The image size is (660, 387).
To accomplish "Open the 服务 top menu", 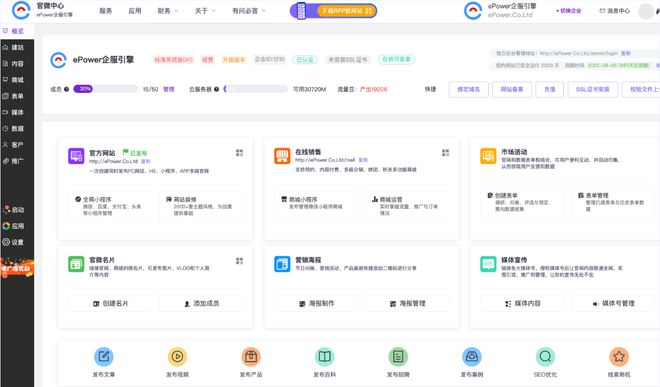I will 106,11.
